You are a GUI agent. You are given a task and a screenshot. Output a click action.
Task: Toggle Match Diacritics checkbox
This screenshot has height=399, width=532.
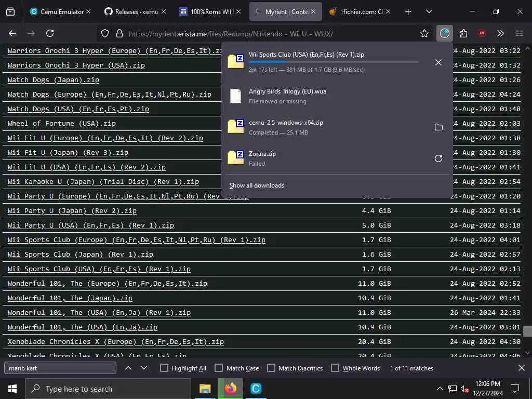pyautogui.click(x=271, y=368)
